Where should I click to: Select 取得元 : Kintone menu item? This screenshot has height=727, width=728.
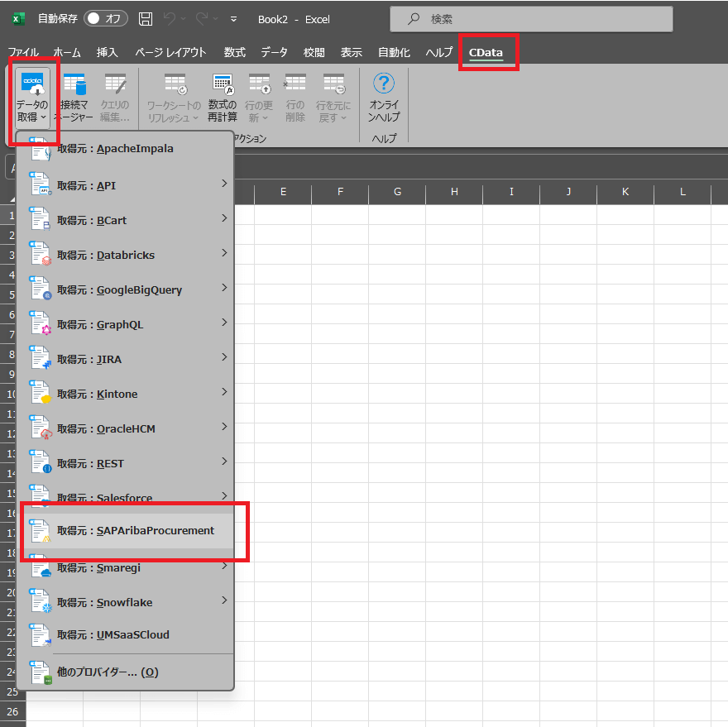(125, 395)
